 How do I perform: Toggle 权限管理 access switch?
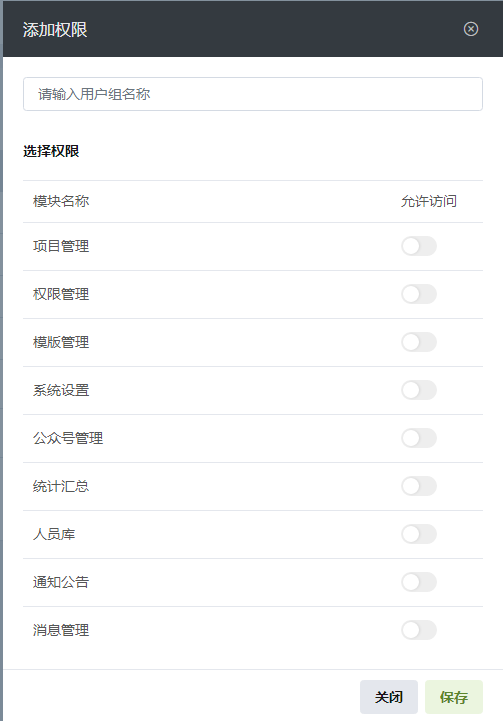tap(419, 294)
